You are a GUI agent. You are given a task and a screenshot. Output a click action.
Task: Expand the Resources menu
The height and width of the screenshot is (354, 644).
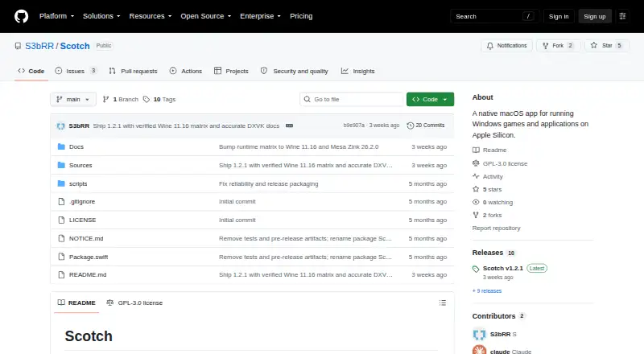[151, 16]
